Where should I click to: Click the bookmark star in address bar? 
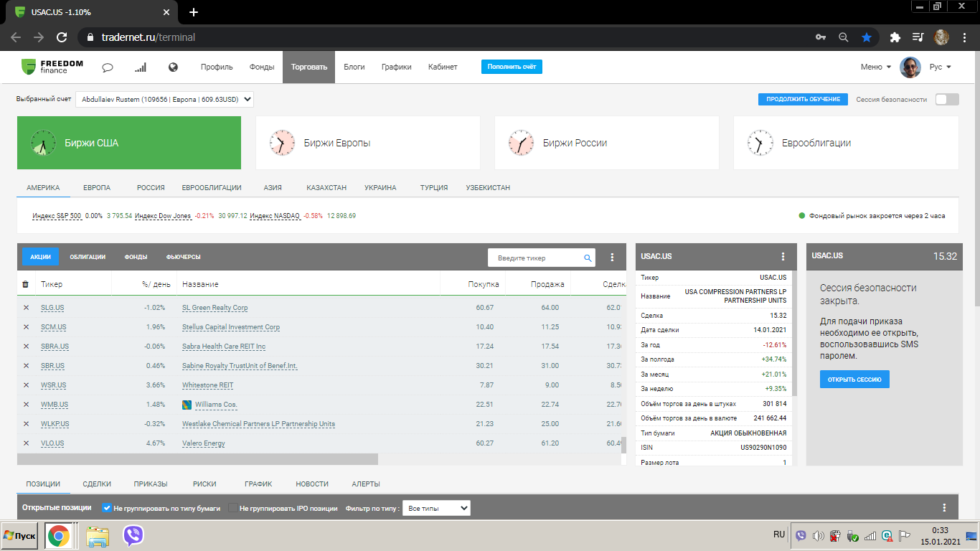point(867,37)
